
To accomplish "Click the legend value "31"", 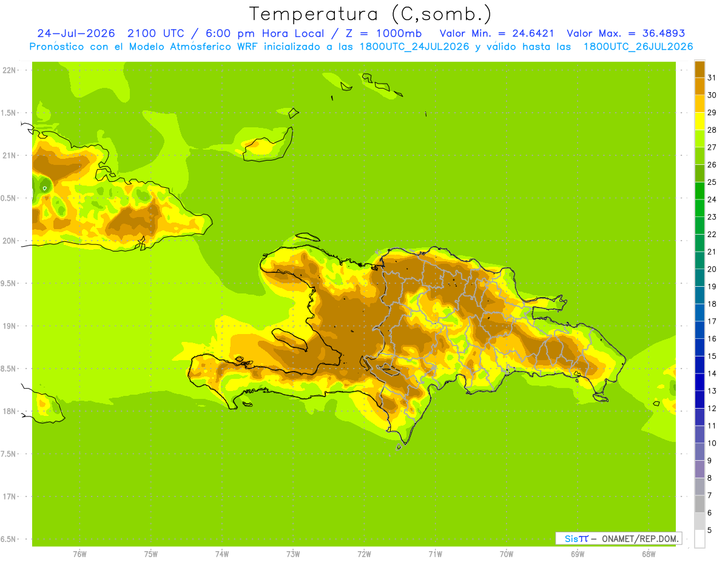I will [x=712, y=77].
